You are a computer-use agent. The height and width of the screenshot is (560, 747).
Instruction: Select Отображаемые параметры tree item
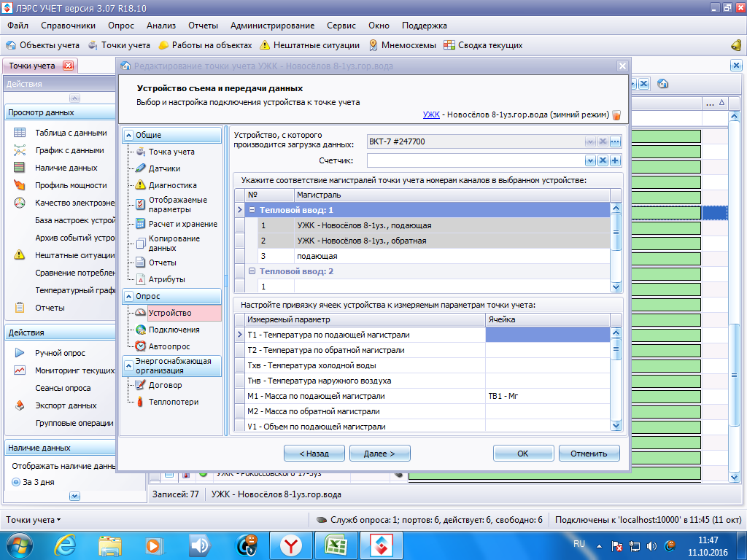[x=177, y=204]
